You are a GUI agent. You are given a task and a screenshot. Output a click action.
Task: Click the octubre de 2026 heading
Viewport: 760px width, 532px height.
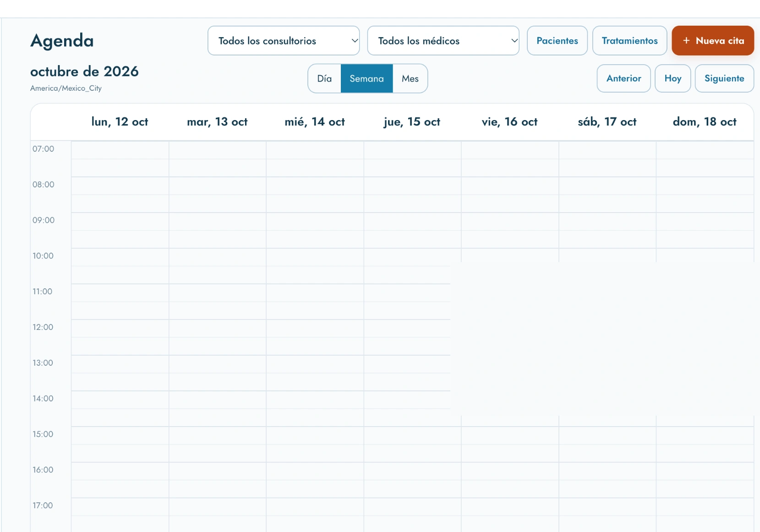[84, 71]
